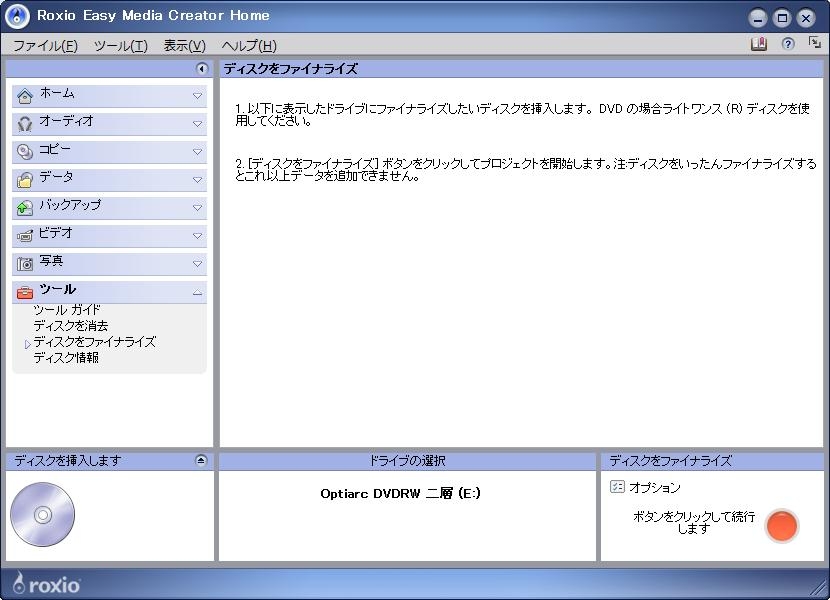Viewport: 830px width, 600px height.
Task: Click the blue question mark help icon
Action: pos(788,44)
